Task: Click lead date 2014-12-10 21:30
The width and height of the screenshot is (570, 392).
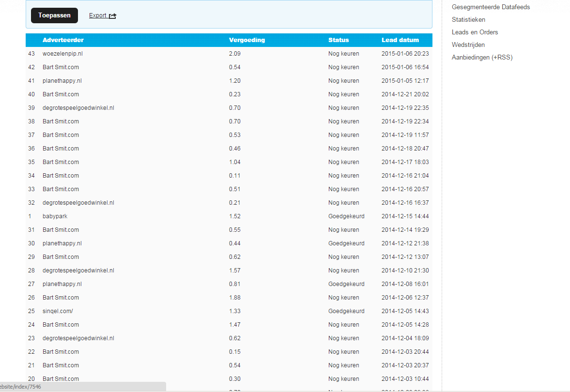Action: click(405, 271)
